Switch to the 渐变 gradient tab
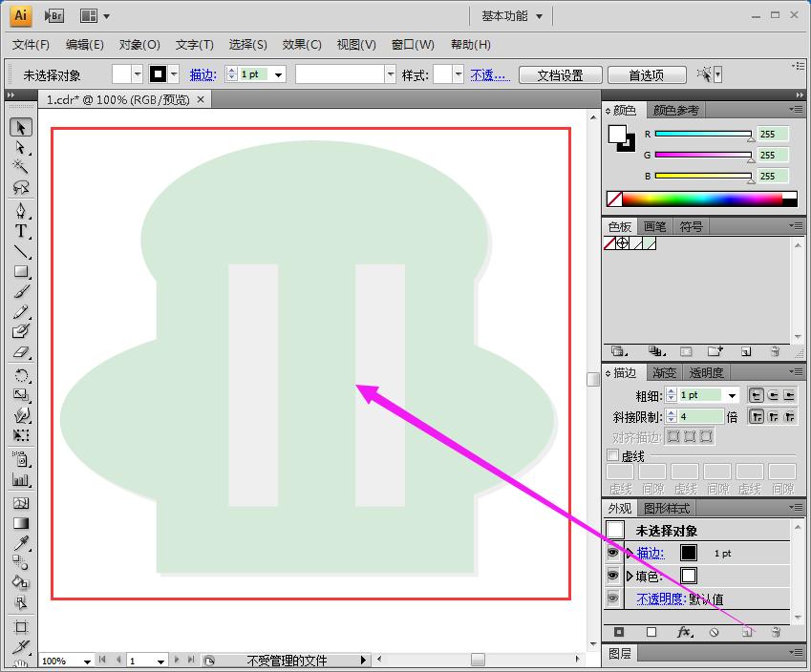 (x=663, y=372)
